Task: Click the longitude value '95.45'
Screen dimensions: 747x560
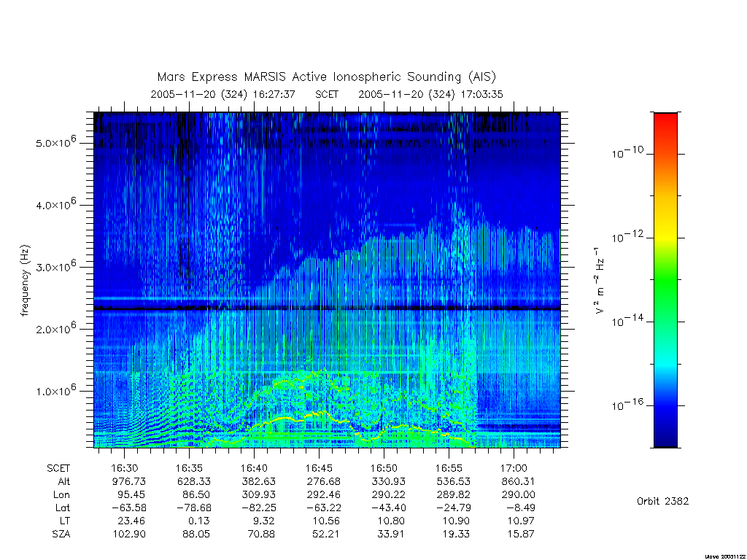Action: (131, 495)
